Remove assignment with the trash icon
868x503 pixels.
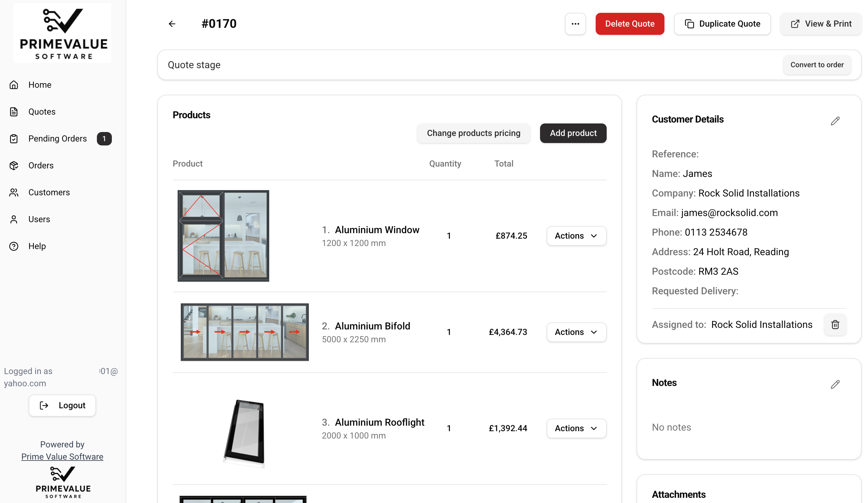coord(835,325)
